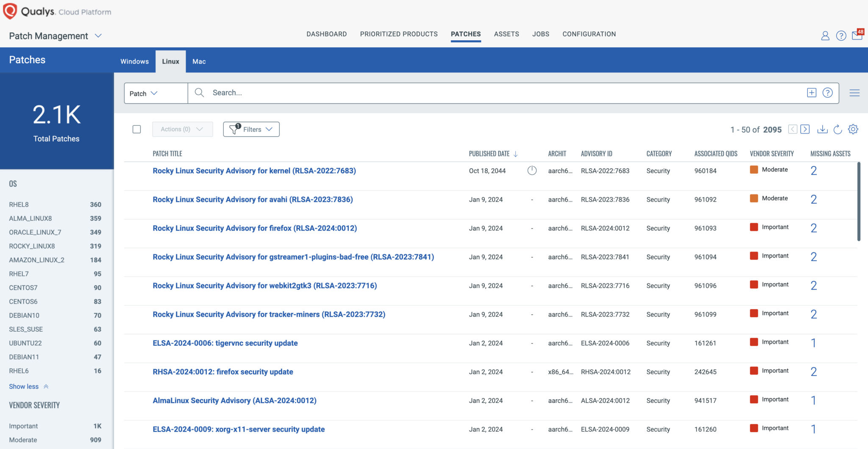Open the hamburger list options menu

pyautogui.click(x=854, y=93)
